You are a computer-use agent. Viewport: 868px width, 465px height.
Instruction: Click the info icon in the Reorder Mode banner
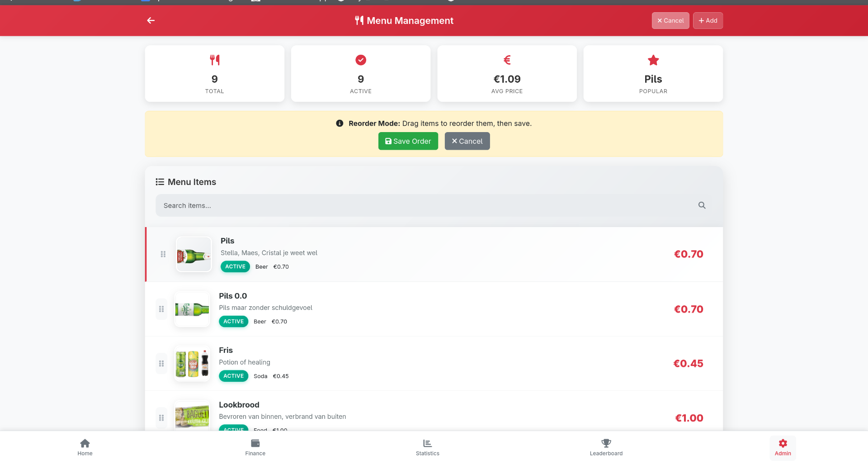[x=340, y=123]
